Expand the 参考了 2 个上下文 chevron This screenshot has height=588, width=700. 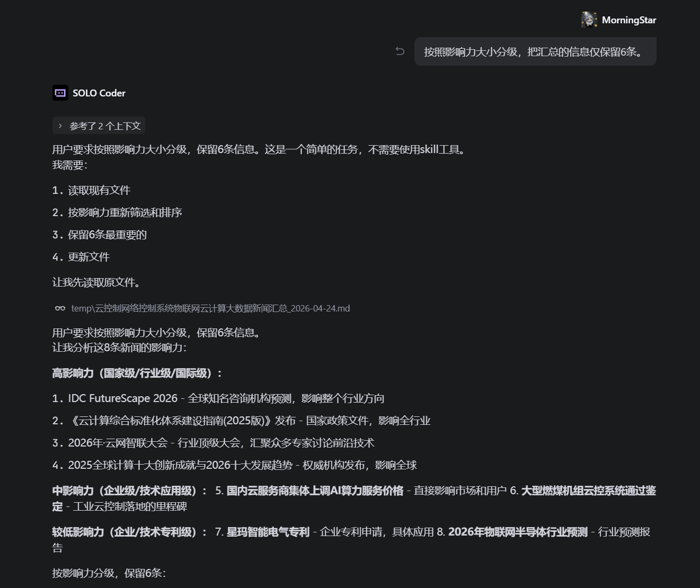[60, 126]
